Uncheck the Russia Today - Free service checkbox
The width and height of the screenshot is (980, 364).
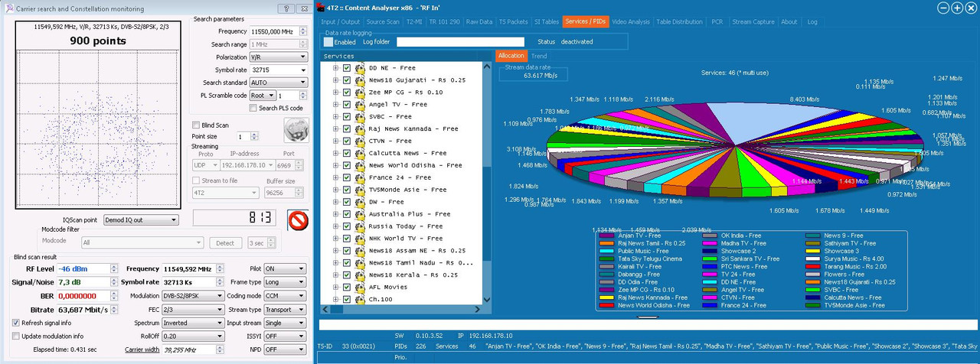(x=347, y=227)
